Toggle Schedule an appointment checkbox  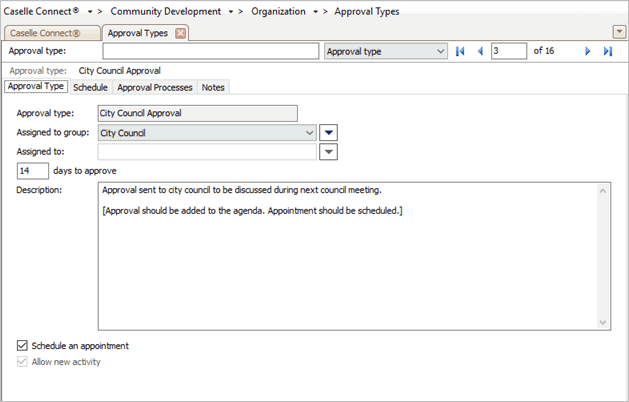pos(23,346)
